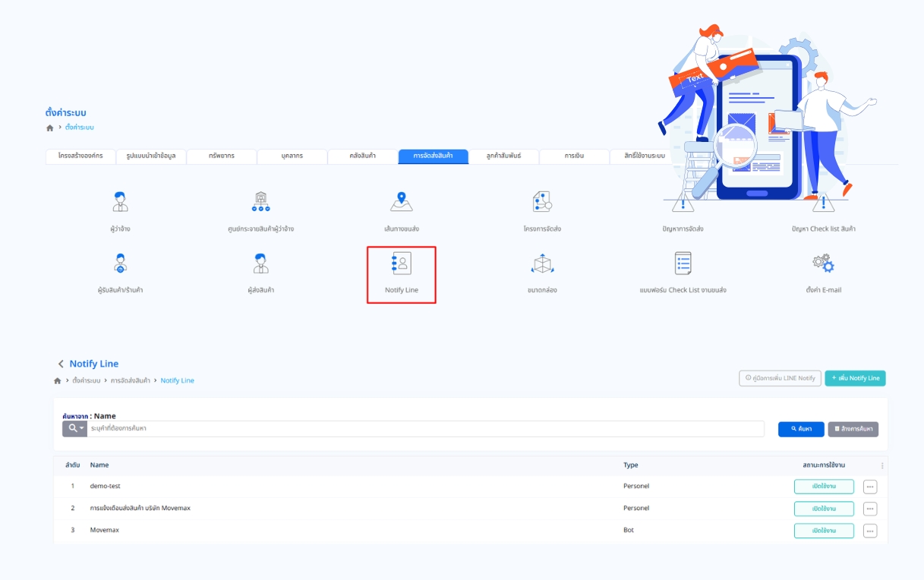The image size is (924, 580).
Task: Open the ตั้งค่า E-mail gears icon
Action: (x=823, y=264)
